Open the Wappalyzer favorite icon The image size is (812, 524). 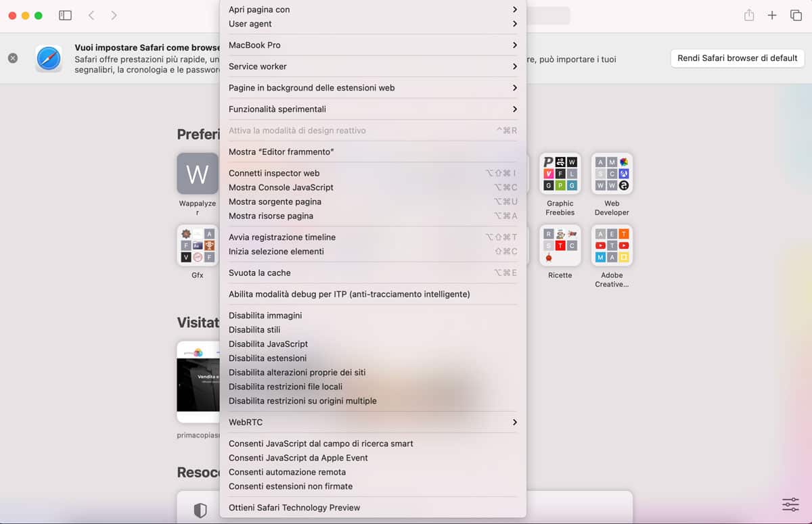198,174
